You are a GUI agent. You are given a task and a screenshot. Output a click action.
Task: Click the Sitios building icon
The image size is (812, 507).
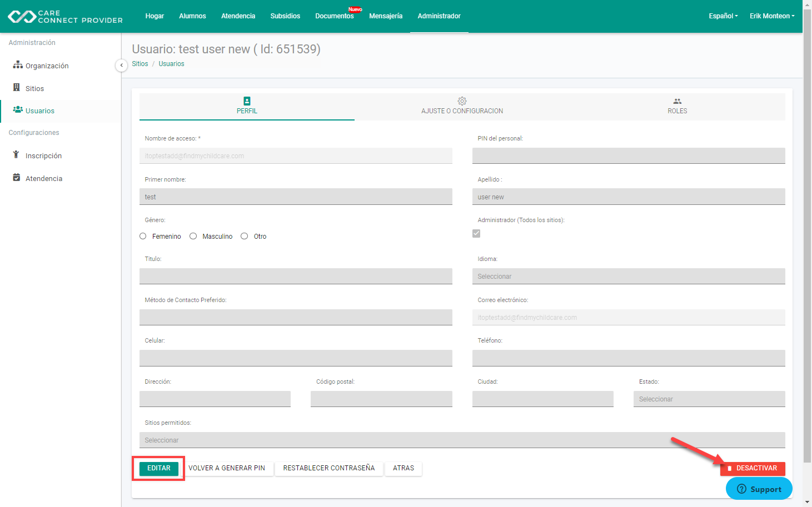(x=17, y=88)
